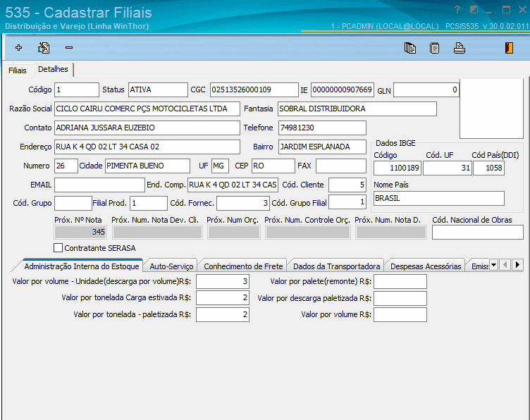Click the Cód. Fornec. field

pyautogui.click(x=243, y=203)
